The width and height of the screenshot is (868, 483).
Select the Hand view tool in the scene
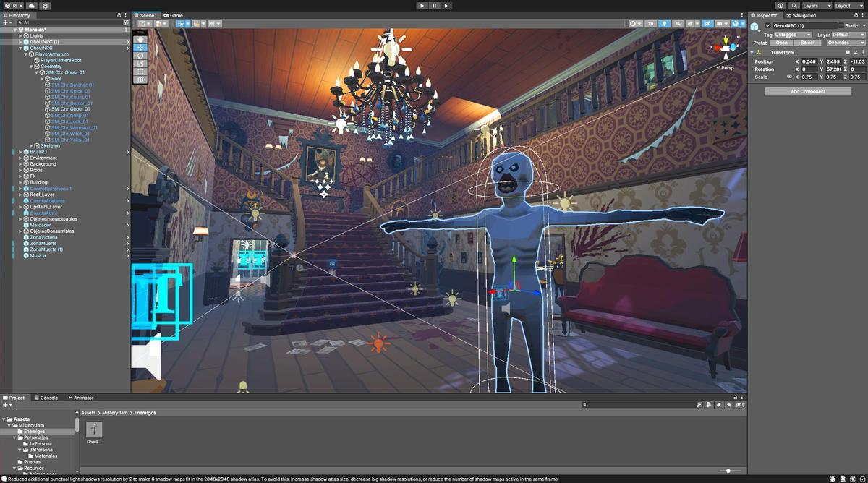(x=140, y=39)
